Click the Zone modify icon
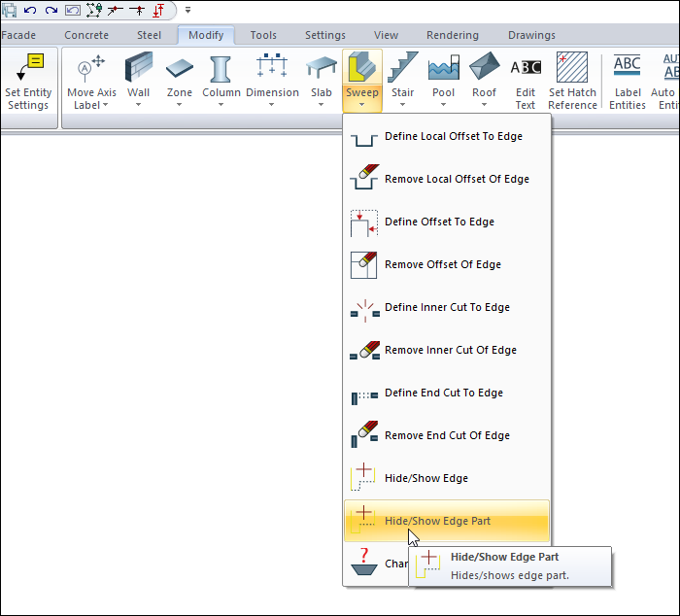Image resolution: width=680 pixels, height=616 pixels. coord(179,69)
